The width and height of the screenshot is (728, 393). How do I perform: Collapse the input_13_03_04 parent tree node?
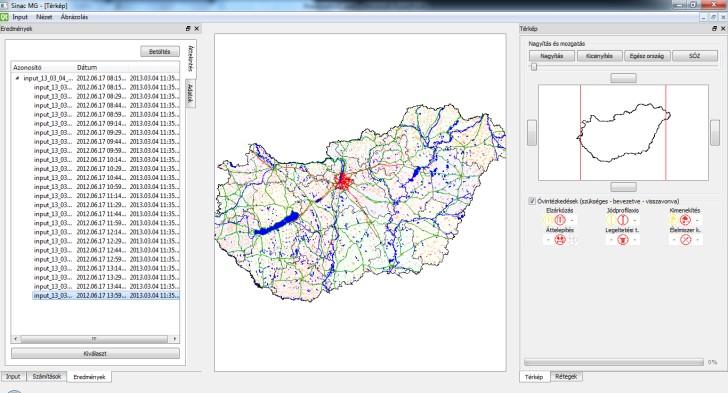click(x=18, y=78)
